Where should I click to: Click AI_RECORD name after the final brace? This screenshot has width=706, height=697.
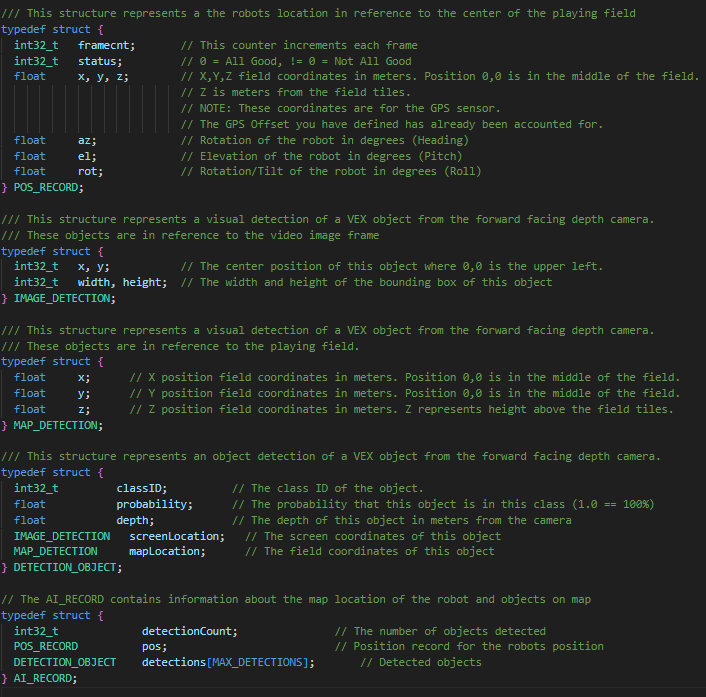click(x=44, y=678)
